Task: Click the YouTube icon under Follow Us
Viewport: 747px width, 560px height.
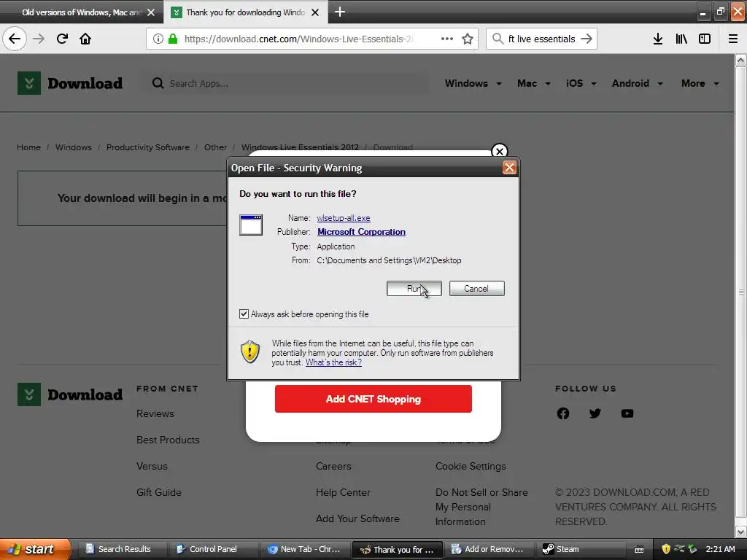Action: [627, 413]
